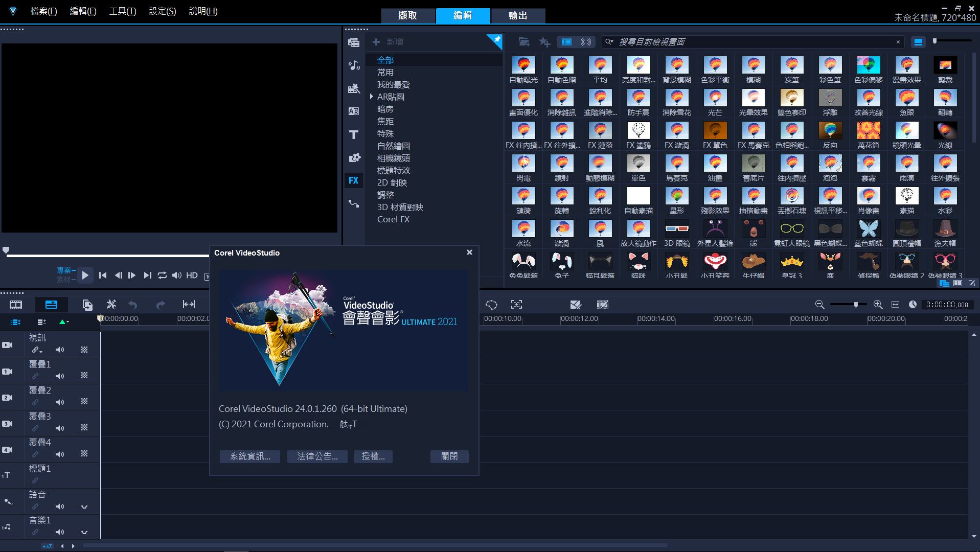Switch to Timeline view icon
This screenshot has height=552, width=980.
pos(51,305)
